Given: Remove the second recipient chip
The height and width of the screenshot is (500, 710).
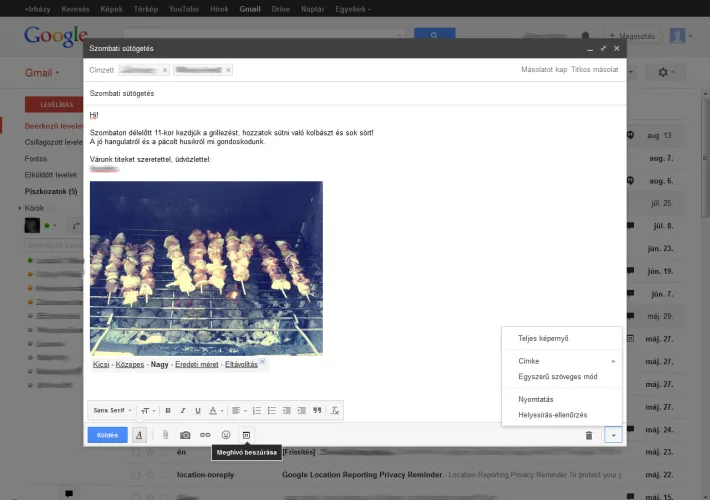Looking at the screenshot, I should pyautogui.click(x=228, y=70).
